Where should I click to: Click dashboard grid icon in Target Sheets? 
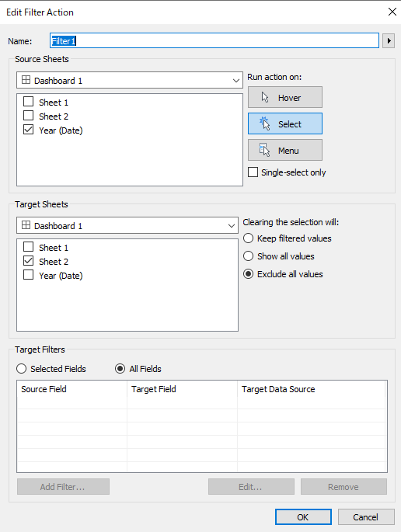[x=26, y=225]
